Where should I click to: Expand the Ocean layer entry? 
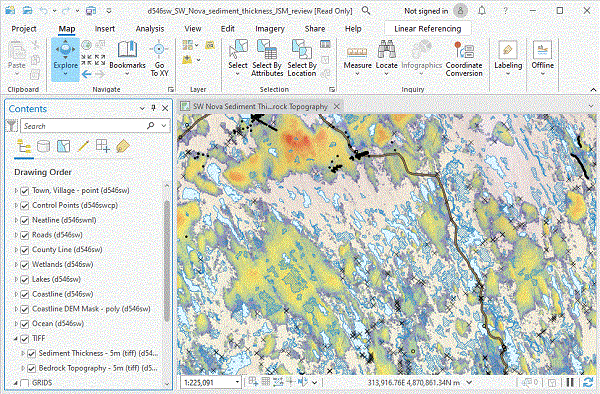(x=16, y=324)
